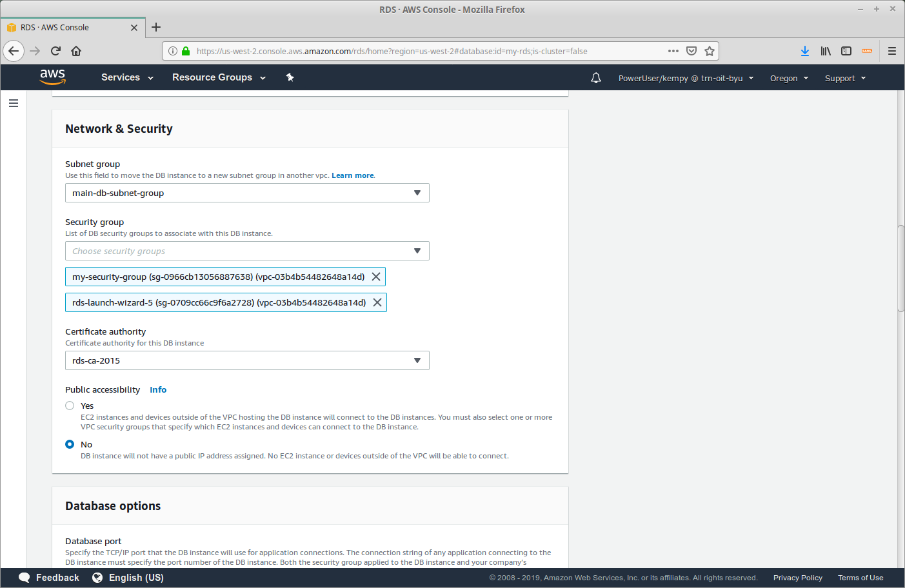The width and height of the screenshot is (905, 588).
Task: Select Yes for public accessibility
Action: 70,406
